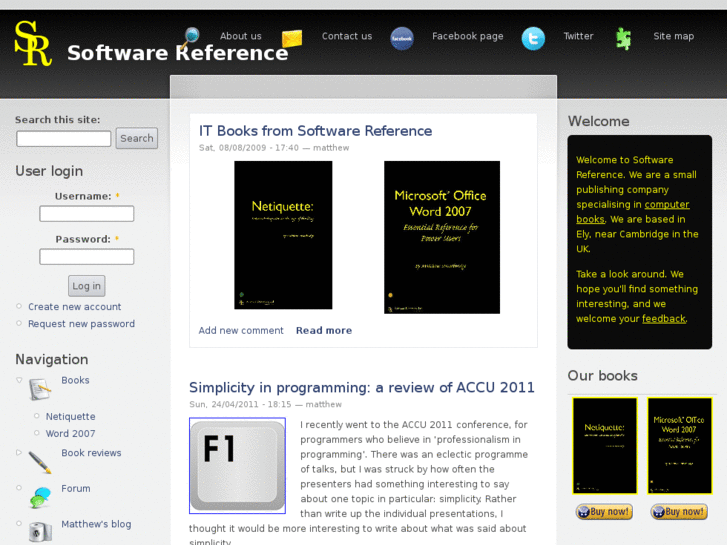
Task: Click the Books notepad icon in Navigation
Action: coord(40,389)
